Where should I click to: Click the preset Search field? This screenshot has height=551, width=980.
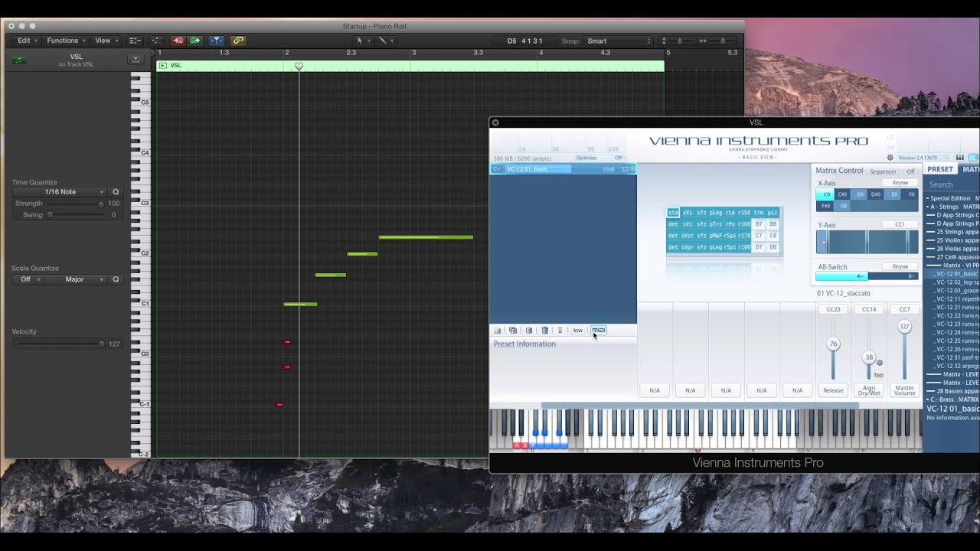pos(952,184)
